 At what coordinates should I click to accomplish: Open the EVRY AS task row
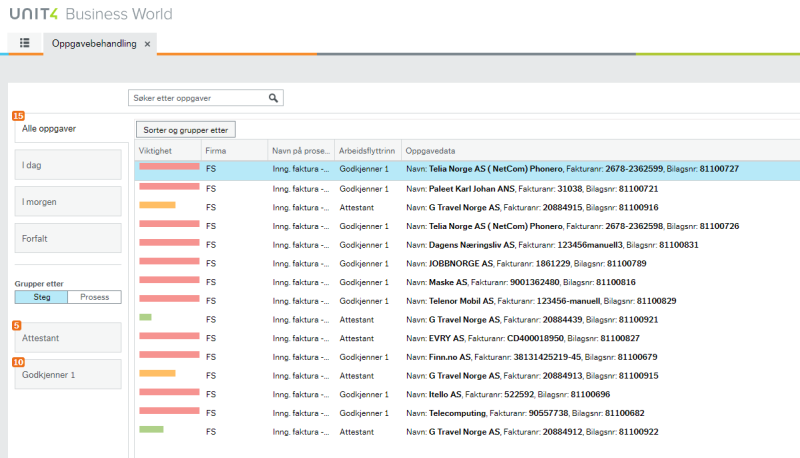click(x=467, y=338)
